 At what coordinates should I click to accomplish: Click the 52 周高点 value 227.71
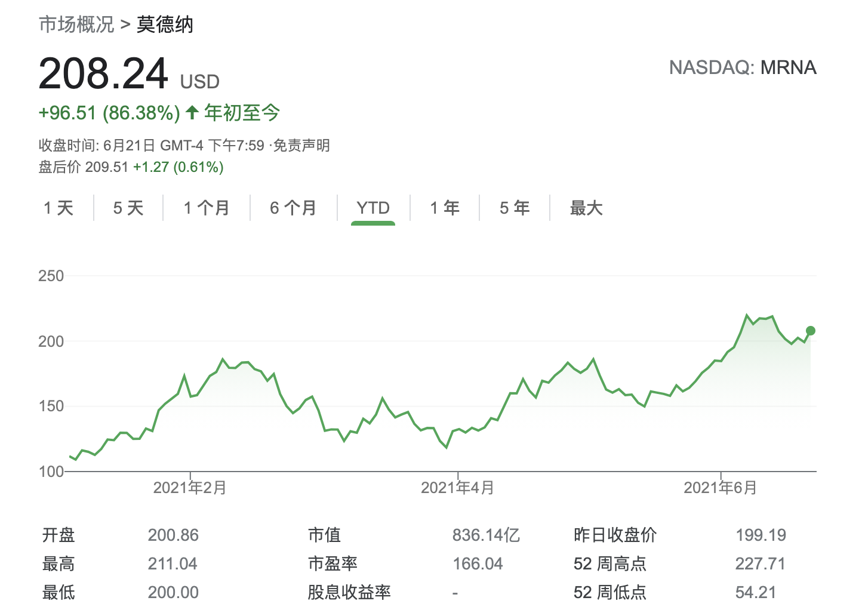click(760, 563)
